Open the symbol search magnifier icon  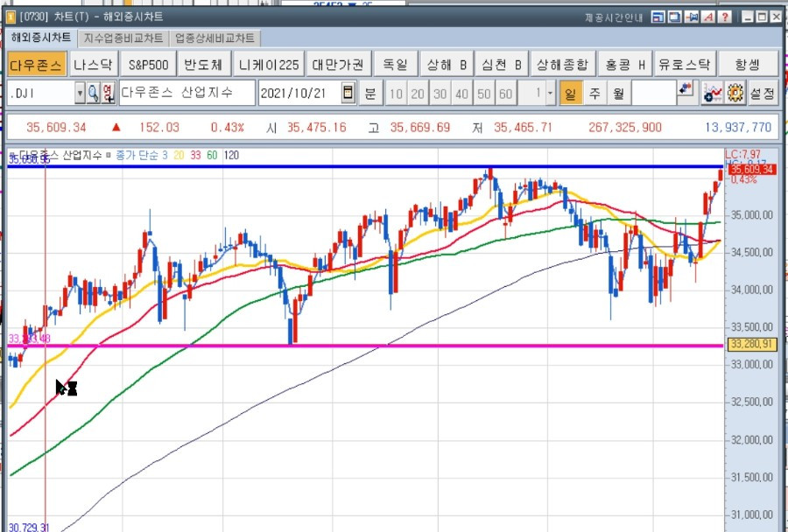click(x=93, y=94)
